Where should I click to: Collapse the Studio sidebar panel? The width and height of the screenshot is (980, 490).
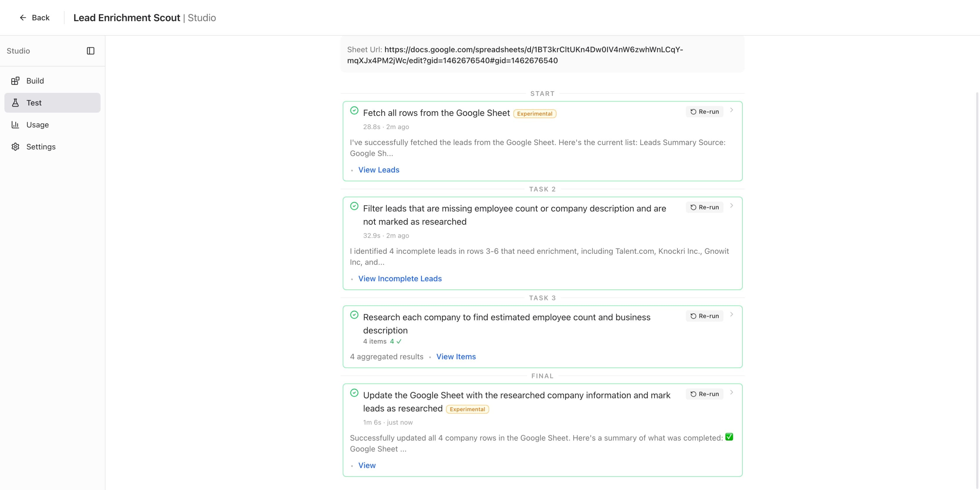[x=91, y=51]
